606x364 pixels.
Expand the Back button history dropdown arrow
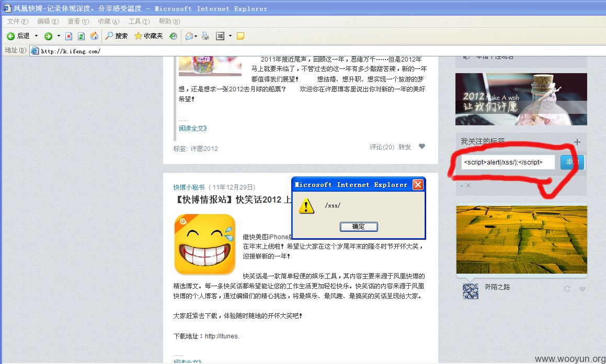coord(36,36)
